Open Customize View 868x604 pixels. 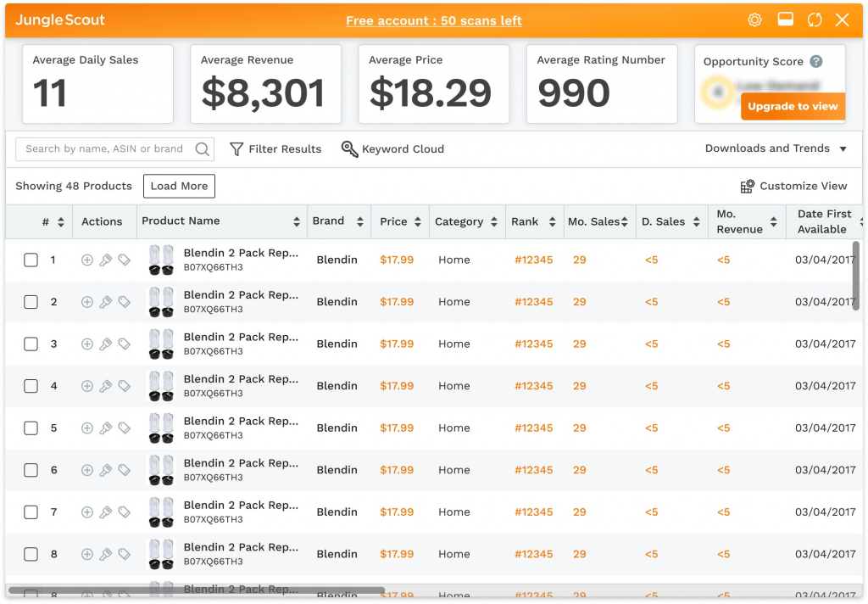793,186
